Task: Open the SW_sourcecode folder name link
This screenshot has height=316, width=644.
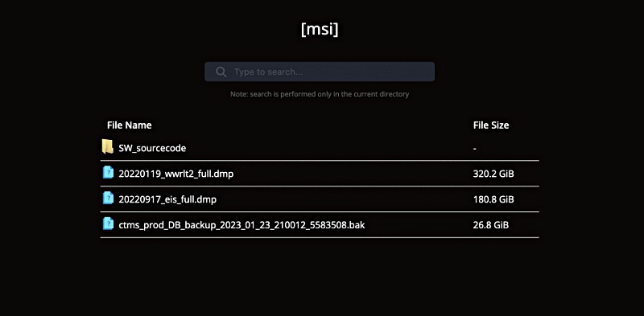Action: (x=152, y=148)
